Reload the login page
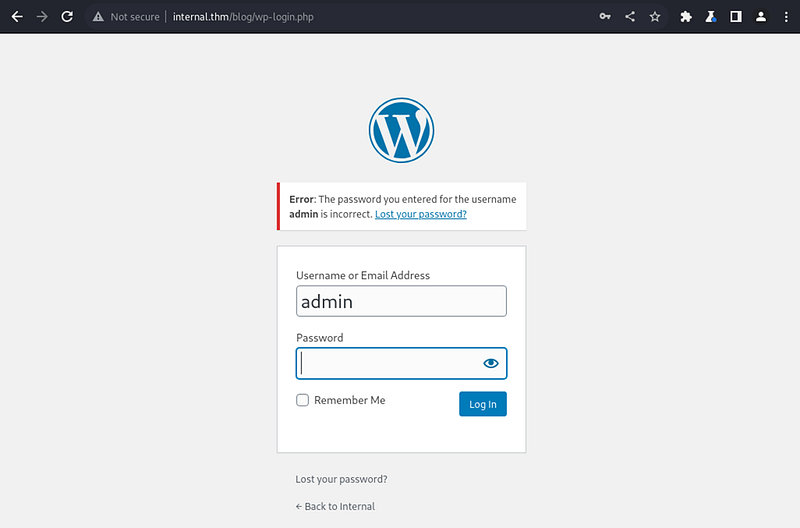 coord(67,17)
